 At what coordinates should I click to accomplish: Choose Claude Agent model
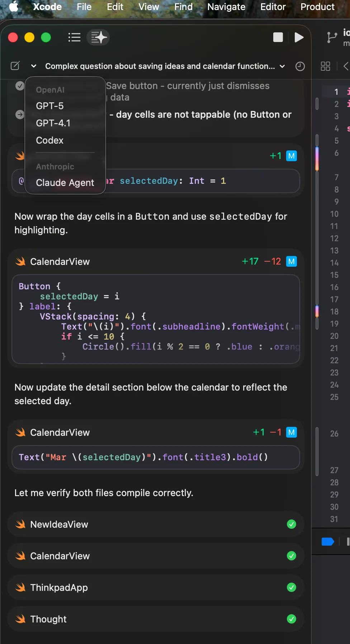point(65,183)
